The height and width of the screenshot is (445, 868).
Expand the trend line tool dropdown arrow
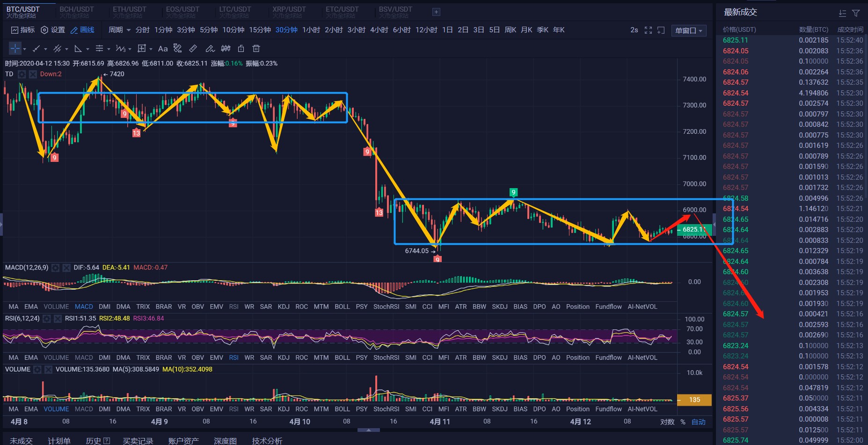45,49
